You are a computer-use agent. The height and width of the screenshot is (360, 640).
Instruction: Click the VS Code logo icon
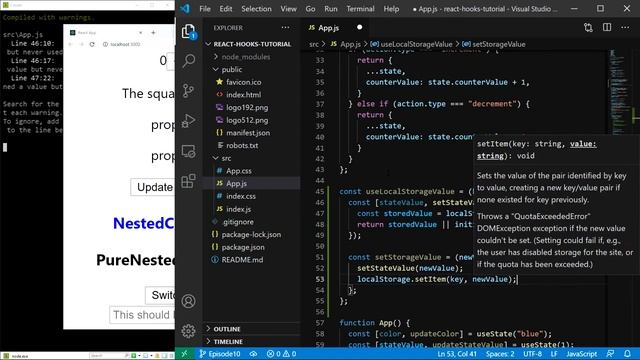click(185, 9)
